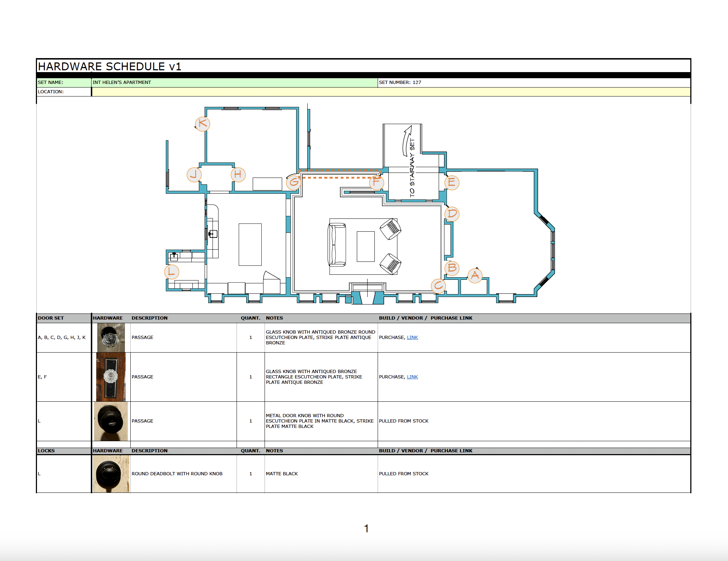Click the LOCKS section header row
Image resolution: width=728 pixels, height=561 pixels.
point(47,451)
